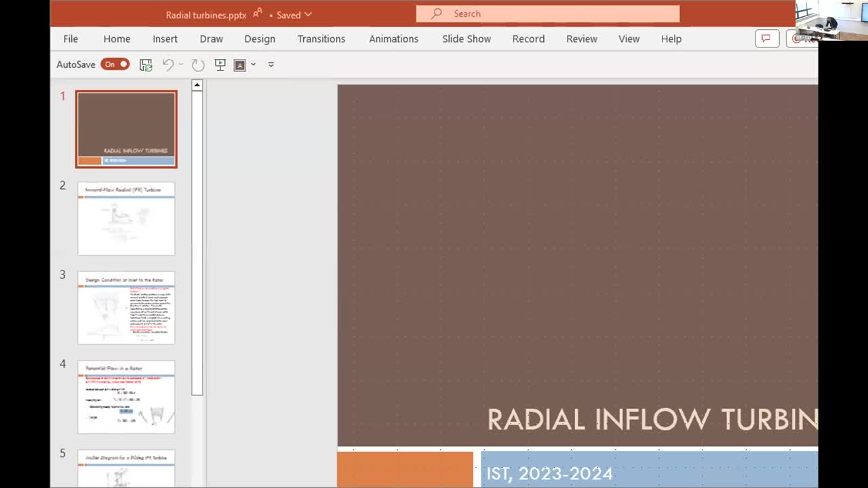This screenshot has height=488, width=868.
Task: Select slide 2 thumbnail 'Inward-Flow Radial'
Action: pyautogui.click(x=126, y=218)
